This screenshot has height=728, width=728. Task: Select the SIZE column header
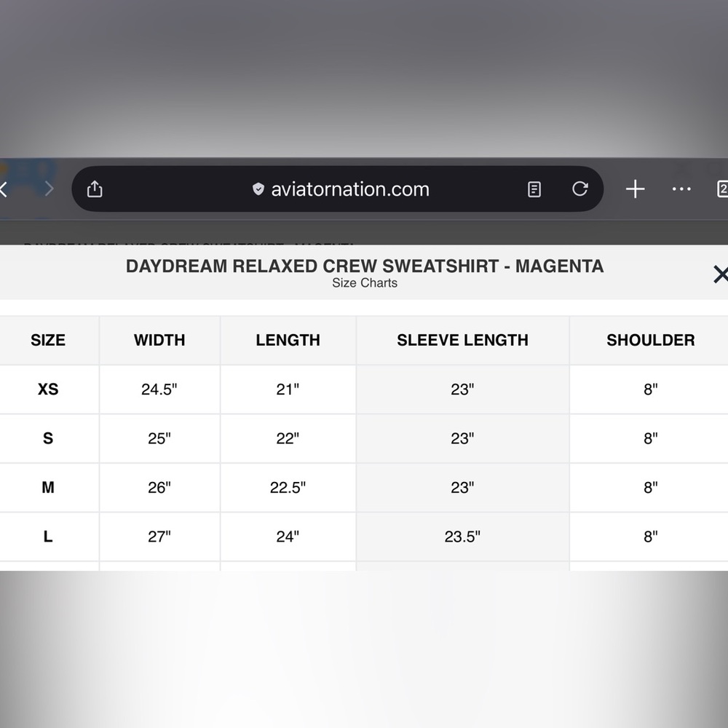[48, 340]
